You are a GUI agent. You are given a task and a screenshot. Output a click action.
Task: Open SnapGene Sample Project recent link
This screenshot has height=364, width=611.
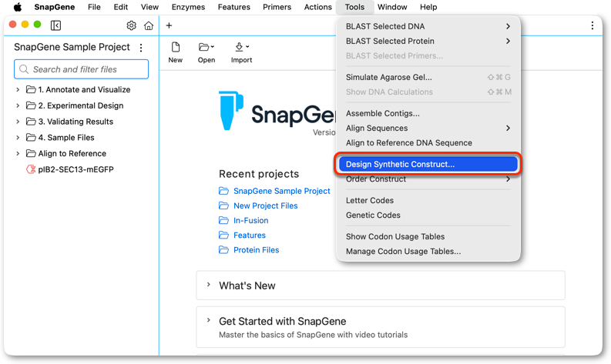[282, 191]
